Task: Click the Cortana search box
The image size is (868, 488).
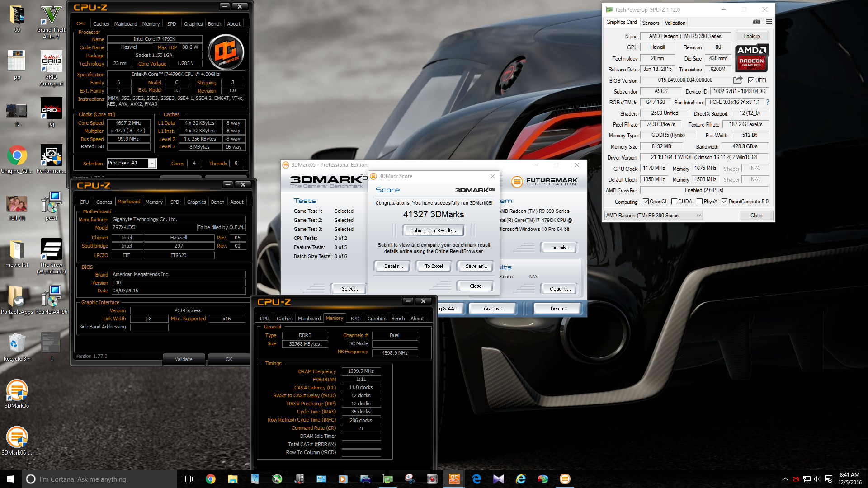Action: pos(99,479)
